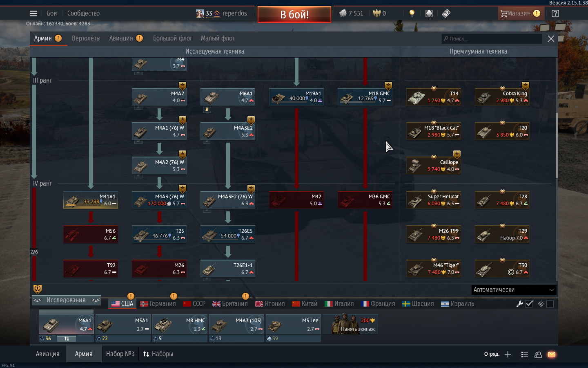This screenshot has height=368, width=588.
Task: Select the M3 Lee crew slot
Action: click(293, 325)
